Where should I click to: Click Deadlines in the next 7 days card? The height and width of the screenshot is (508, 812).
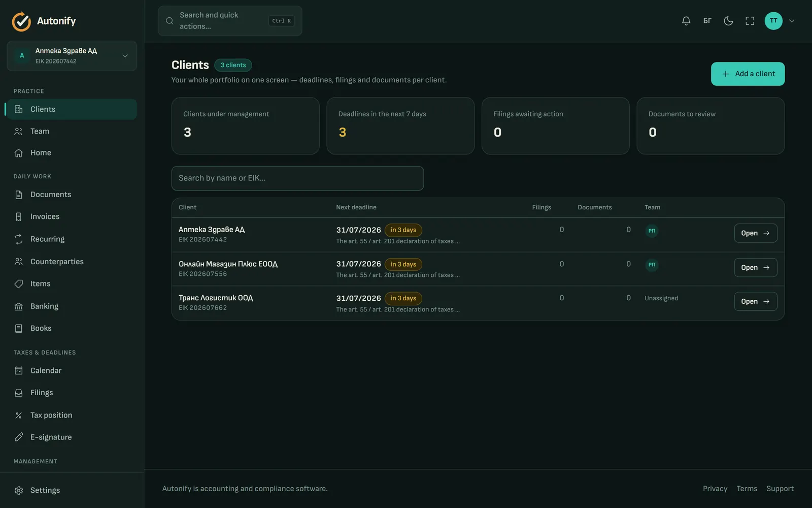[400, 126]
